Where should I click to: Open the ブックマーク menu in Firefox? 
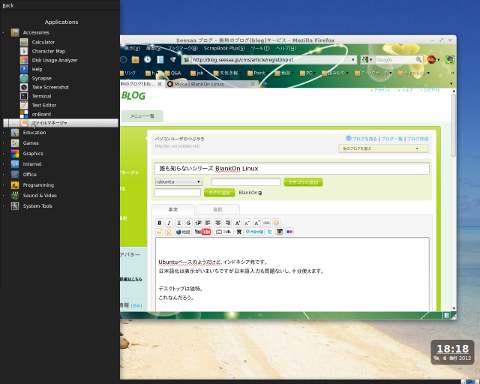[x=182, y=48]
